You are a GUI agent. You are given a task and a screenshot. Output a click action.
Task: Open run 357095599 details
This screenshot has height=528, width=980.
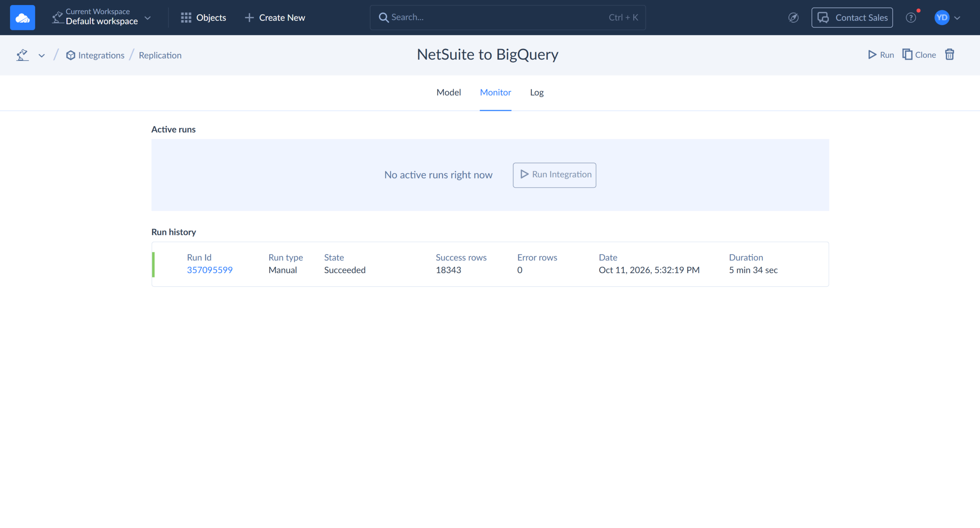[210, 270]
